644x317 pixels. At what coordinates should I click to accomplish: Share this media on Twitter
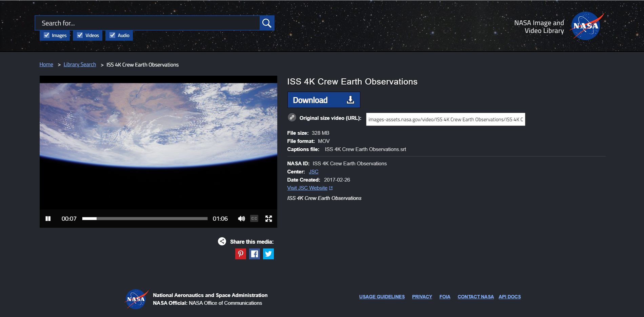click(268, 254)
